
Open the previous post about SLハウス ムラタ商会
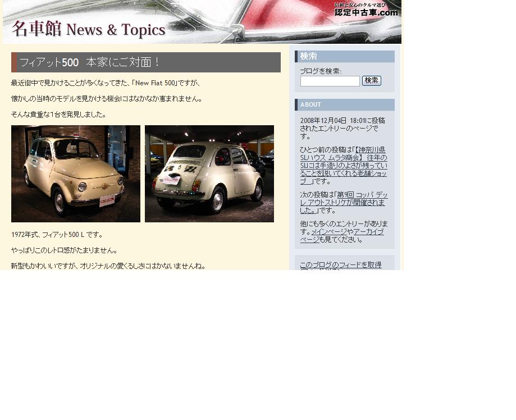click(x=343, y=166)
